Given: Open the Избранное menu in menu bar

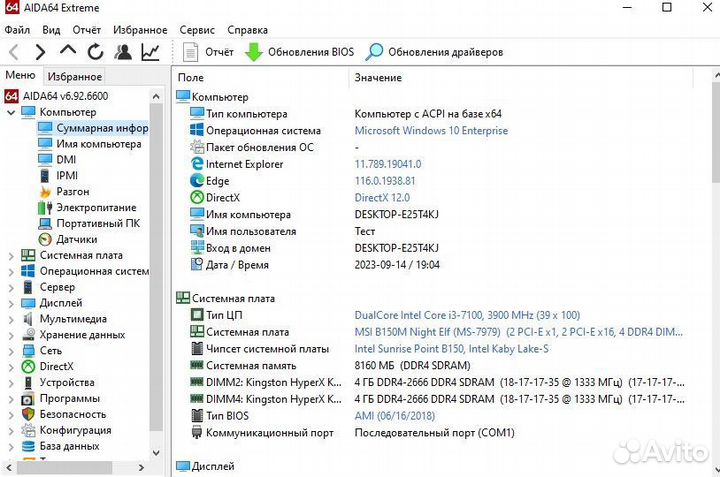Looking at the screenshot, I should (x=140, y=30).
